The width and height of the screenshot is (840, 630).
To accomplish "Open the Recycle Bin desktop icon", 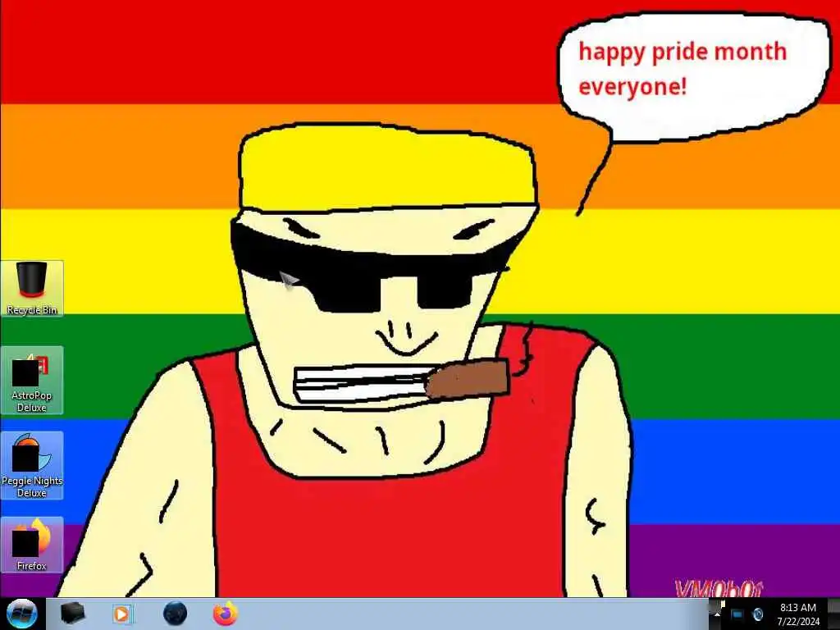I will [32, 288].
